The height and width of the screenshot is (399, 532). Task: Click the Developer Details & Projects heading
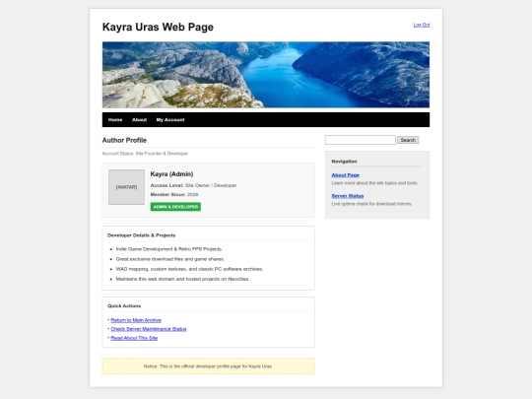(142, 235)
